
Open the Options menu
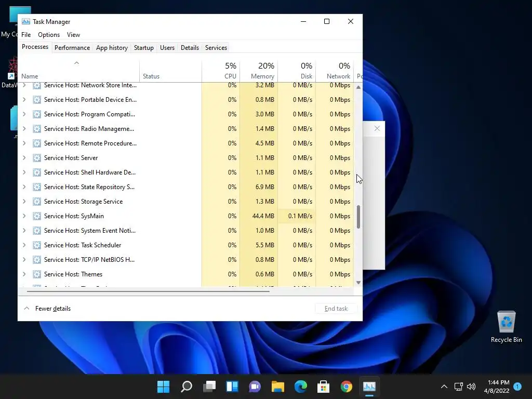(49, 35)
